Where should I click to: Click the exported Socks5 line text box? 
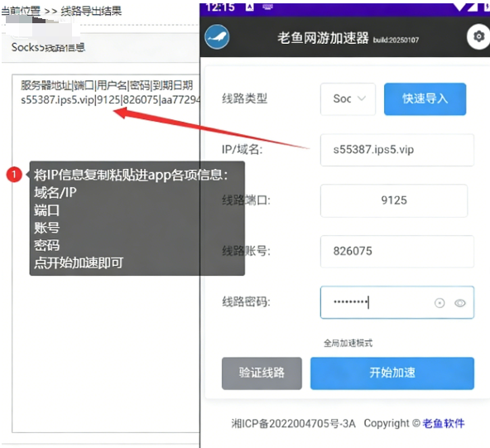[x=106, y=253]
